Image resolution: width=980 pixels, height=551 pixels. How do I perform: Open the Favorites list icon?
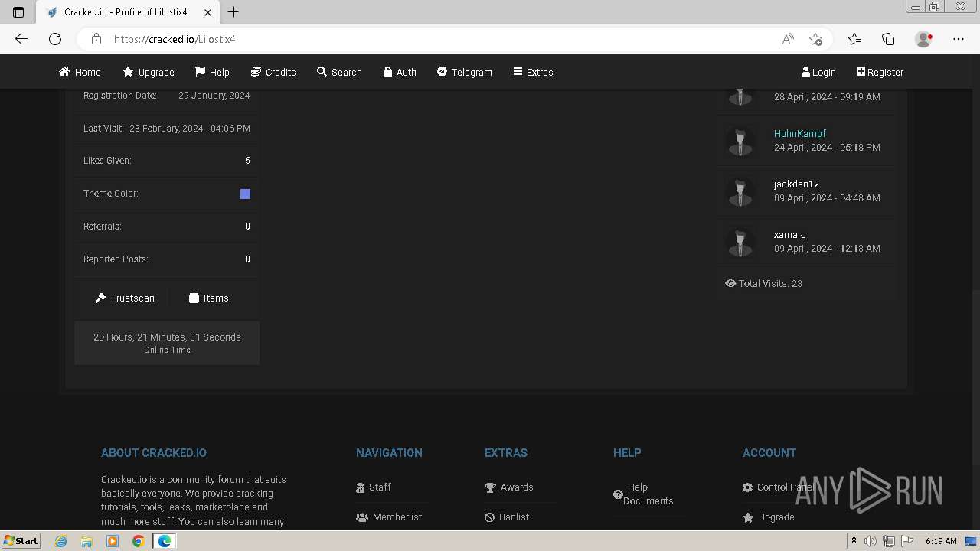pyautogui.click(x=854, y=39)
